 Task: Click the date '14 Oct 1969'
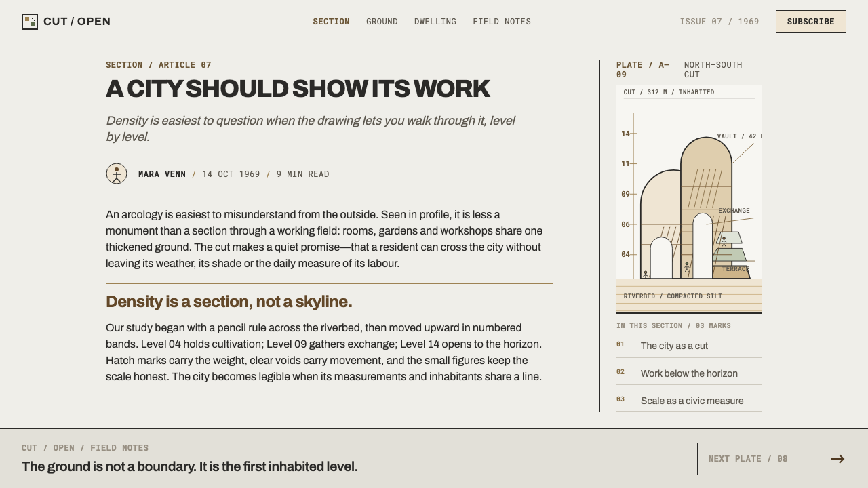231,174
